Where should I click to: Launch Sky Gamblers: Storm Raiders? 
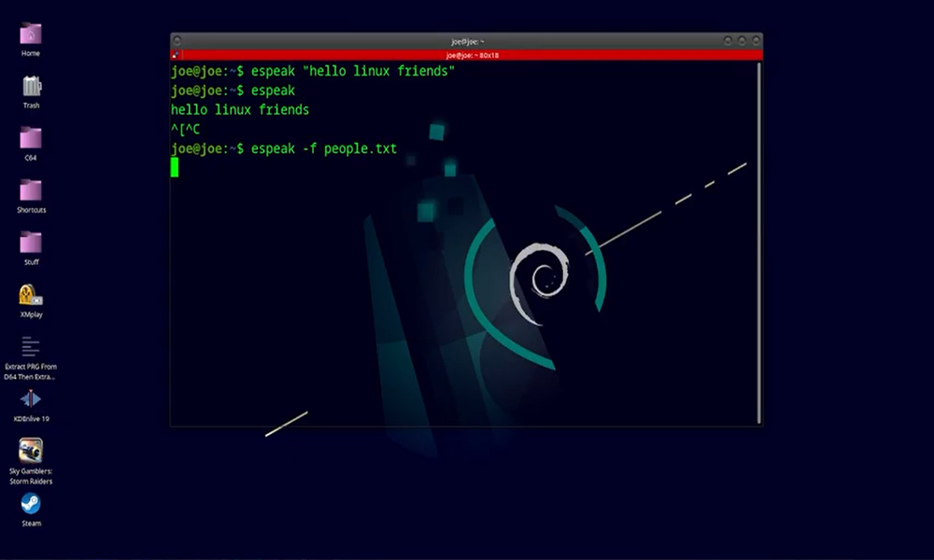click(31, 452)
